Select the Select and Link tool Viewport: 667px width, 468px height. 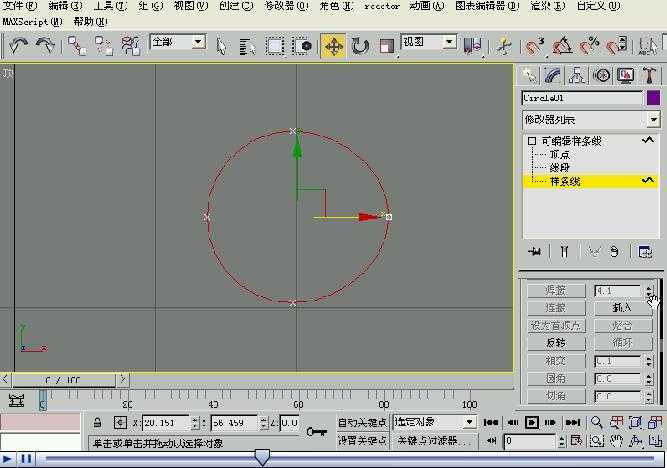[x=77, y=46]
